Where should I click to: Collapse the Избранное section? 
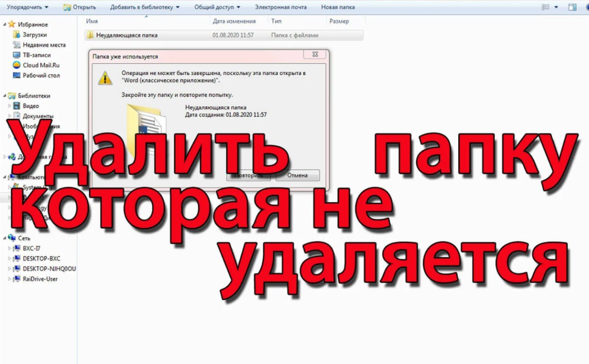5,24
